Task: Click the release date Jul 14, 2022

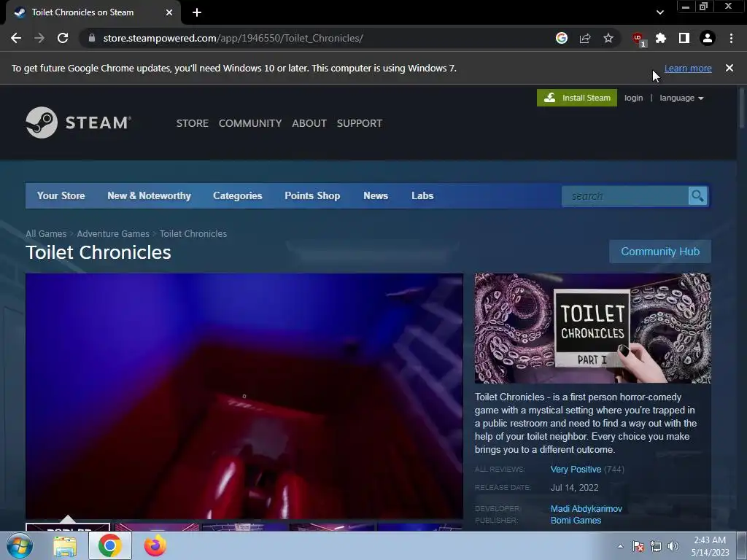Action: tap(575, 488)
